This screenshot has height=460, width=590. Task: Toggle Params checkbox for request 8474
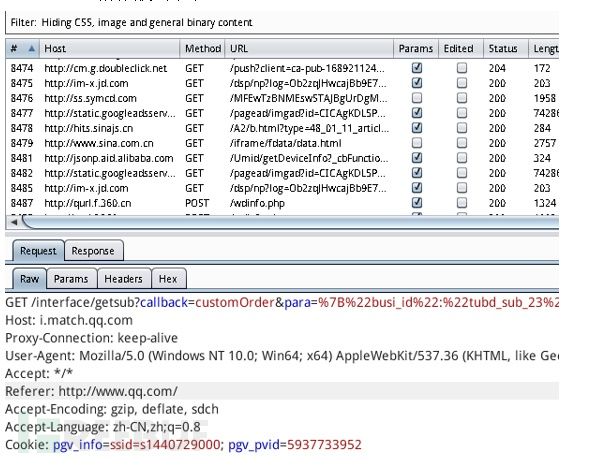(x=417, y=68)
